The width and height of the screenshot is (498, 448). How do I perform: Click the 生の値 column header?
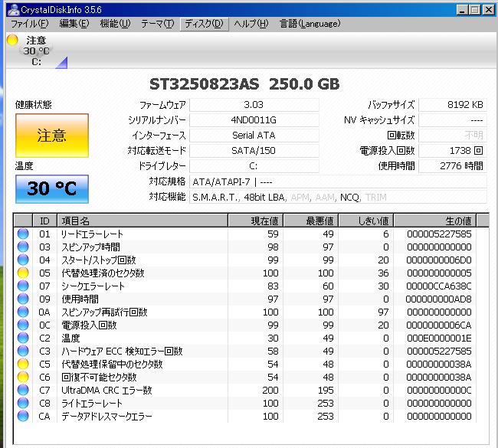coord(435,221)
